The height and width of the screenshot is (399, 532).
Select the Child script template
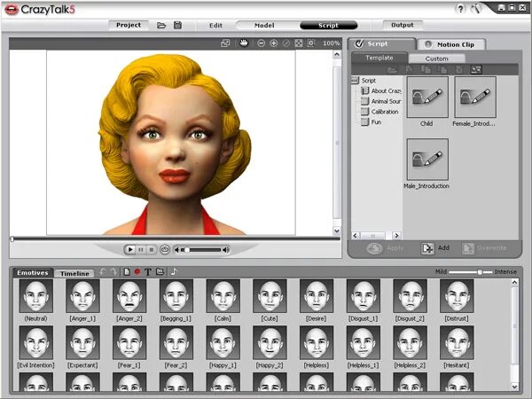427,98
